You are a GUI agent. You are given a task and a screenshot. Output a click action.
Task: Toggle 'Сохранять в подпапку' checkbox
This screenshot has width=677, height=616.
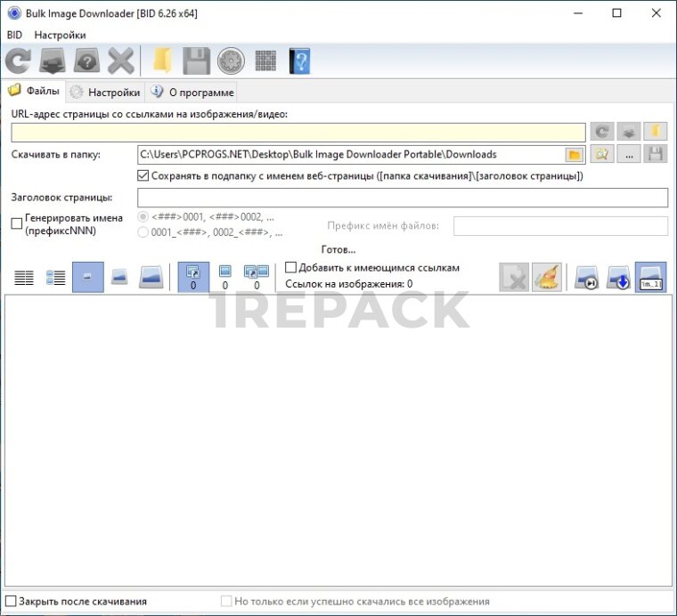(143, 176)
